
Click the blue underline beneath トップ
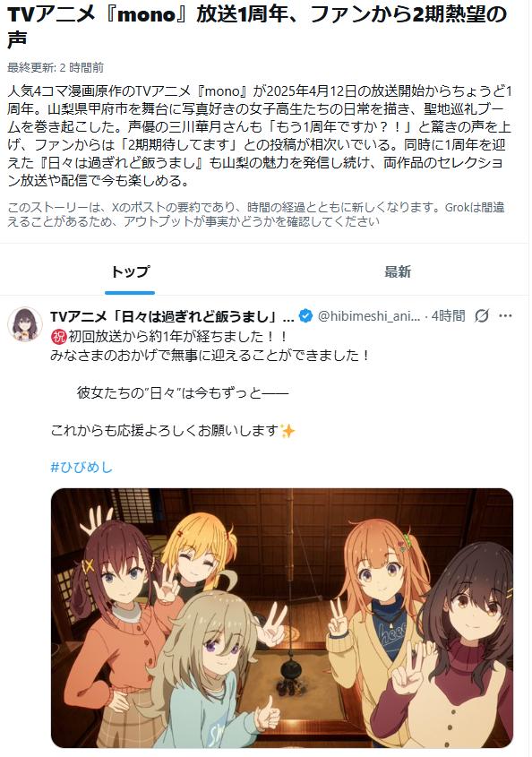[130, 293]
